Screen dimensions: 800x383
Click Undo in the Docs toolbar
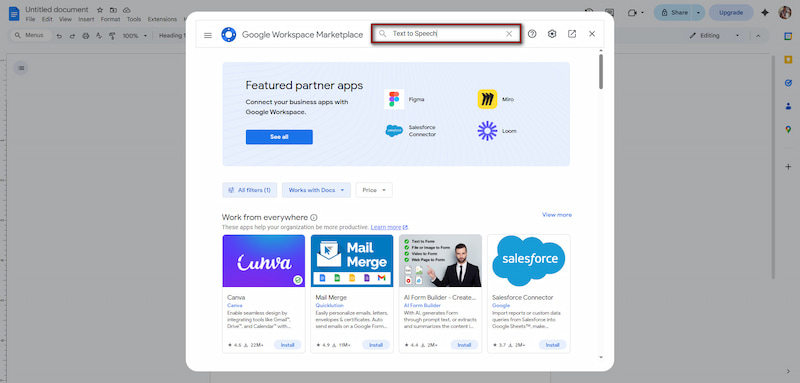click(59, 36)
